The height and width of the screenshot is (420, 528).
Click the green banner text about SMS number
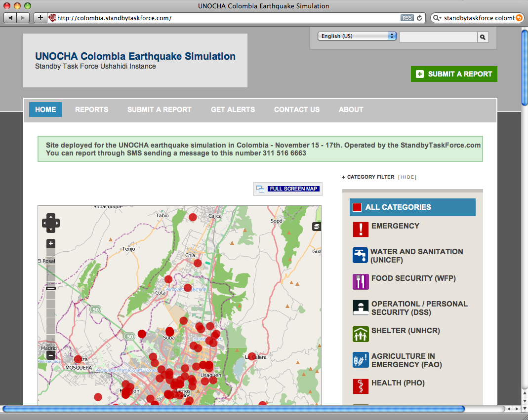tap(176, 153)
